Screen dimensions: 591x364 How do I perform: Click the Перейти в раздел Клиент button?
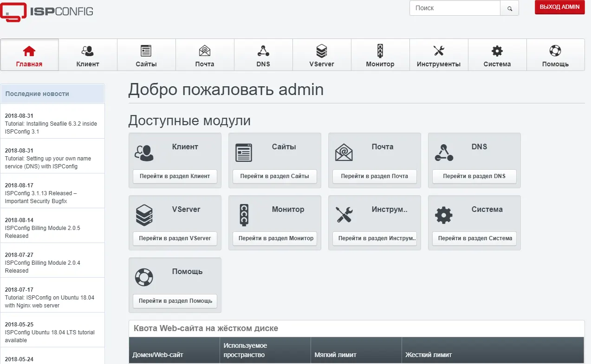(175, 176)
